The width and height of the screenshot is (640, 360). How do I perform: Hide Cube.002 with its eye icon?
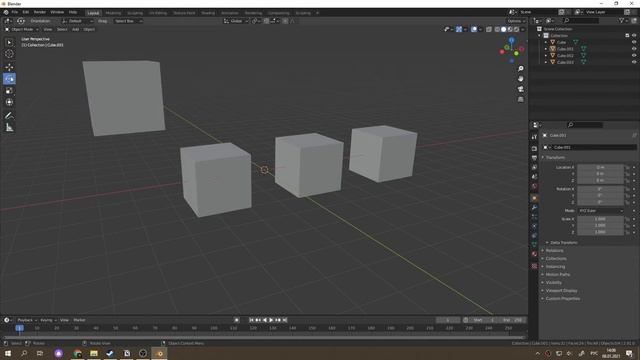coord(634,55)
